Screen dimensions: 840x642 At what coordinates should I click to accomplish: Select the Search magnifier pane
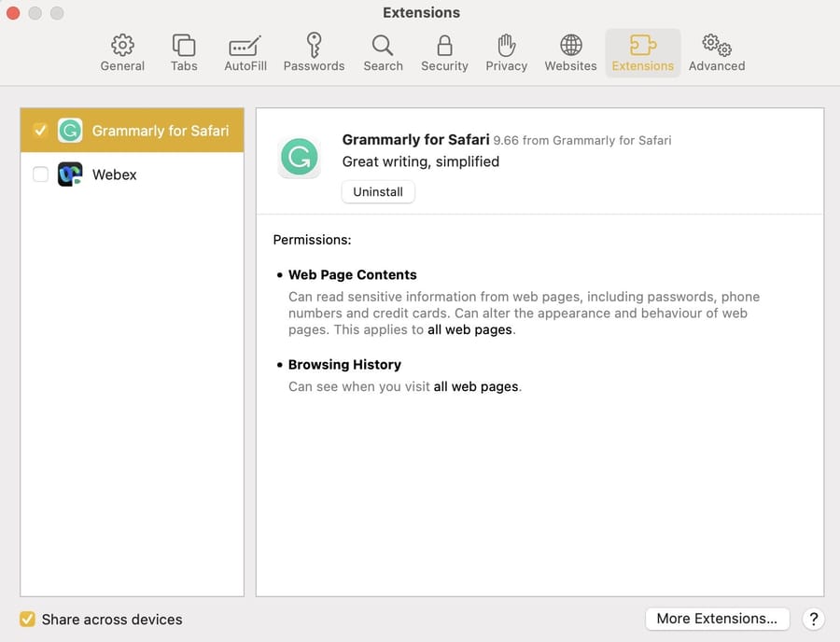pos(383,52)
